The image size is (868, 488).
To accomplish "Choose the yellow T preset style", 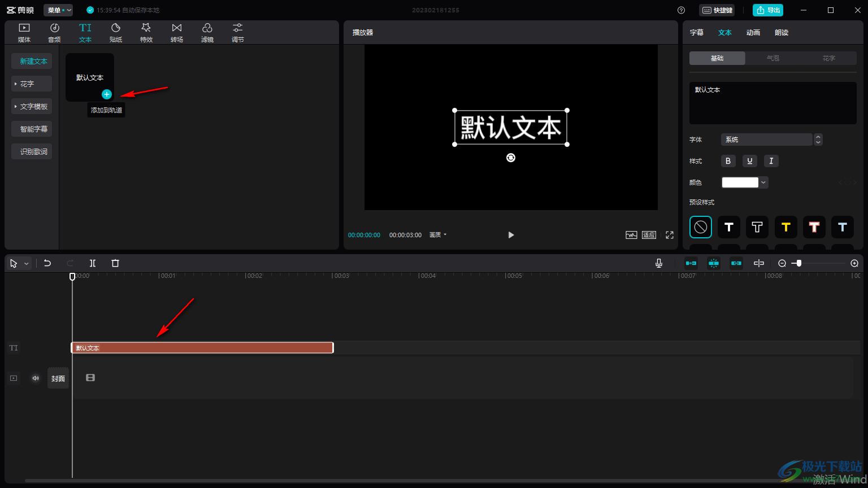I will pyautogui.click(x=786, y=227).
